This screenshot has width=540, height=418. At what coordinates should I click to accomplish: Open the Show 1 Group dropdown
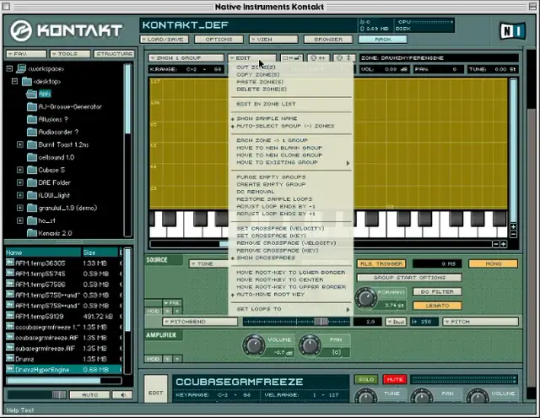pyautogui.click(x=186, y=58)
